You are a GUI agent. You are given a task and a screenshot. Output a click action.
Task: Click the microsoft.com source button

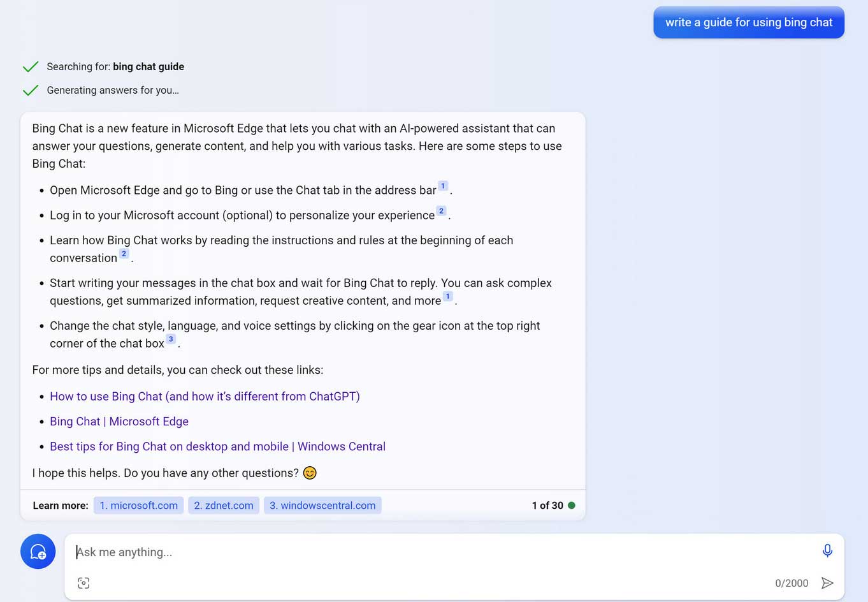(138, 505)
